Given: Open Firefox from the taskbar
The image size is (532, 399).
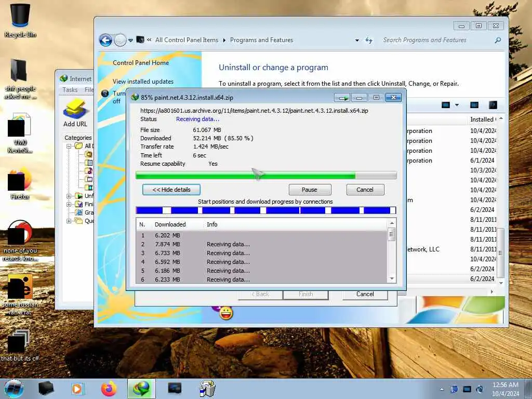Looking at the screenshot, I should [109, 389].
